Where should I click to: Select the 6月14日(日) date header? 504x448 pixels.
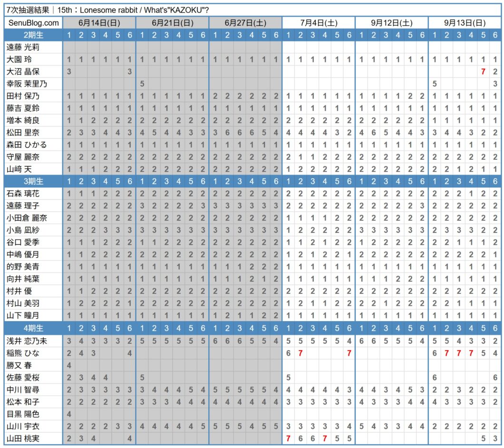pyautogui.click(x=99, y=23)
